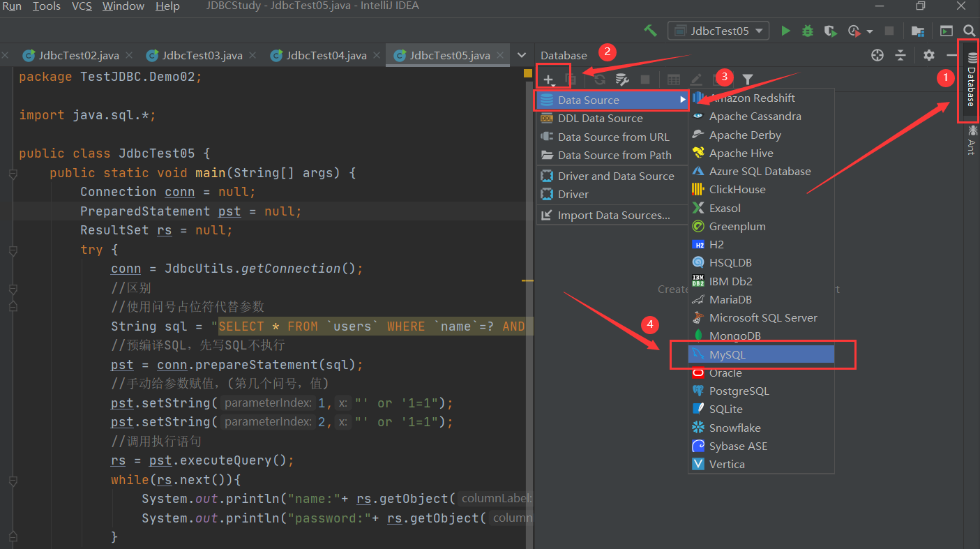Click the Duplicate icon in Database toolbar
This screenshot has width=980, height=549.
(571, 80)
